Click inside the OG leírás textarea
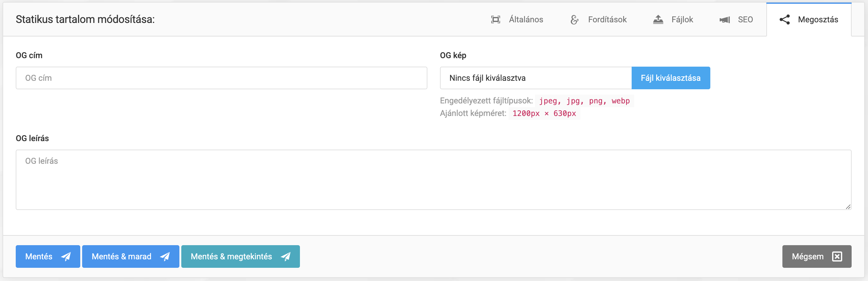 pos(433,180)
